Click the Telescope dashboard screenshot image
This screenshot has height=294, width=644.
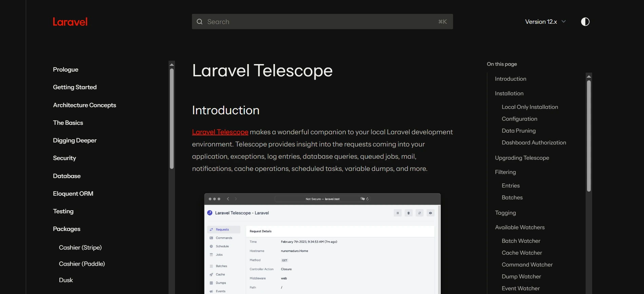coord(322,243)
